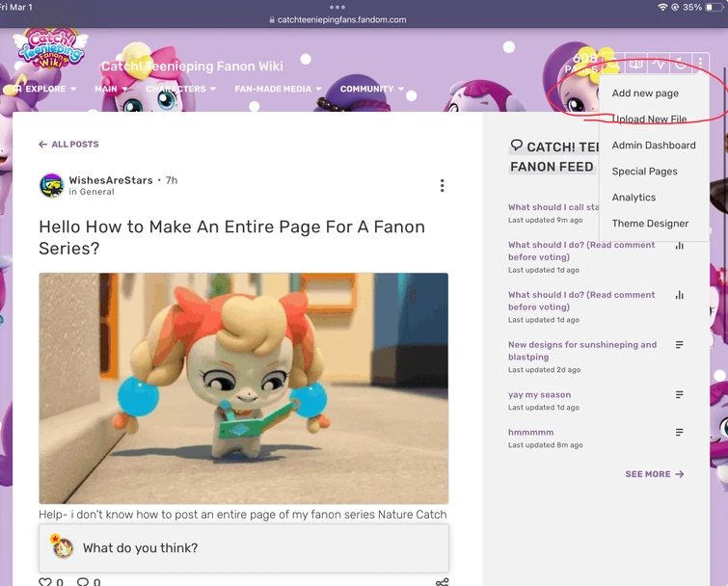Go back to ALL POSTS

tap(75, 145)
